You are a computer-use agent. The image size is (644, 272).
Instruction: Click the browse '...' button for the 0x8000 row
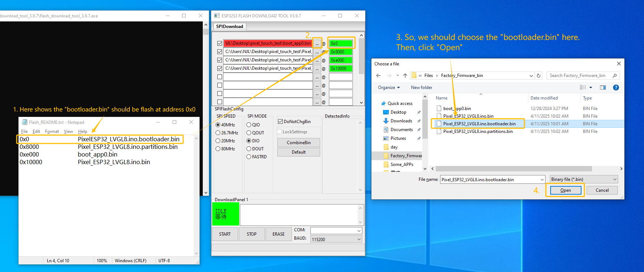coord(317,52)
